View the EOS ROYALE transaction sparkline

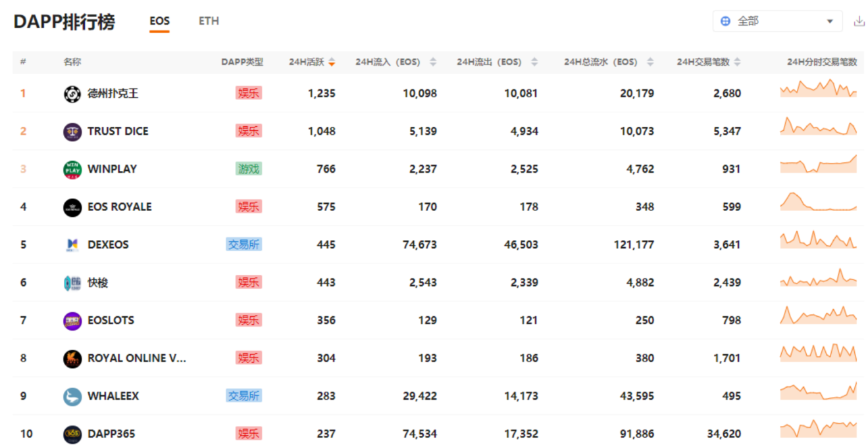click(819, 202)
